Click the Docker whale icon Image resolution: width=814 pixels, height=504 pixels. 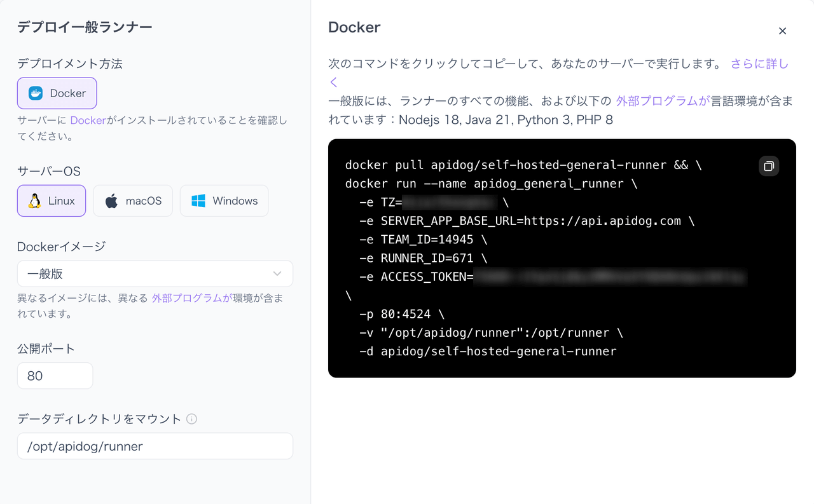pyautogui.click(x=36, y=93)
